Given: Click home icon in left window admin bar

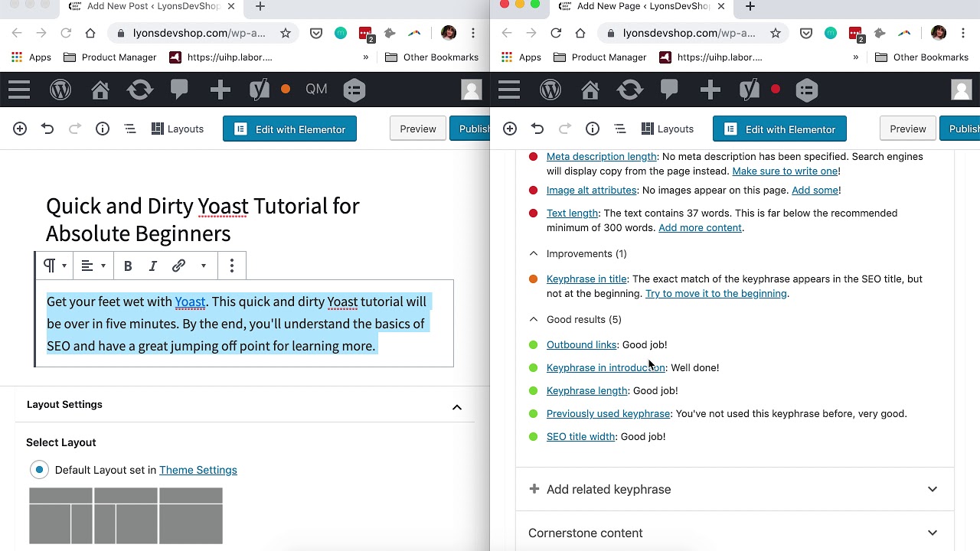Looking at the screenshot, I should (100, 90).
